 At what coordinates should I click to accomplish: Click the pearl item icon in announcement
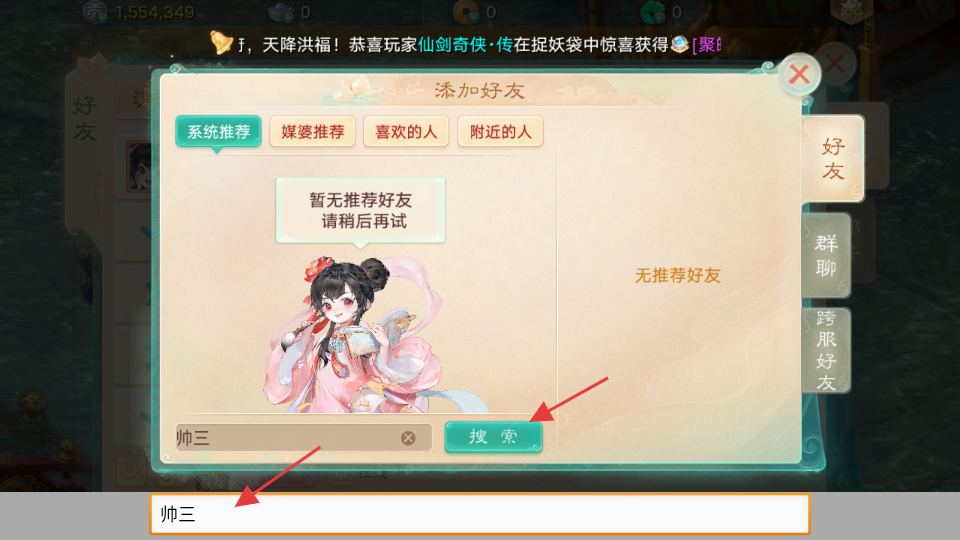pyautogui.click(x=680, y=44)
